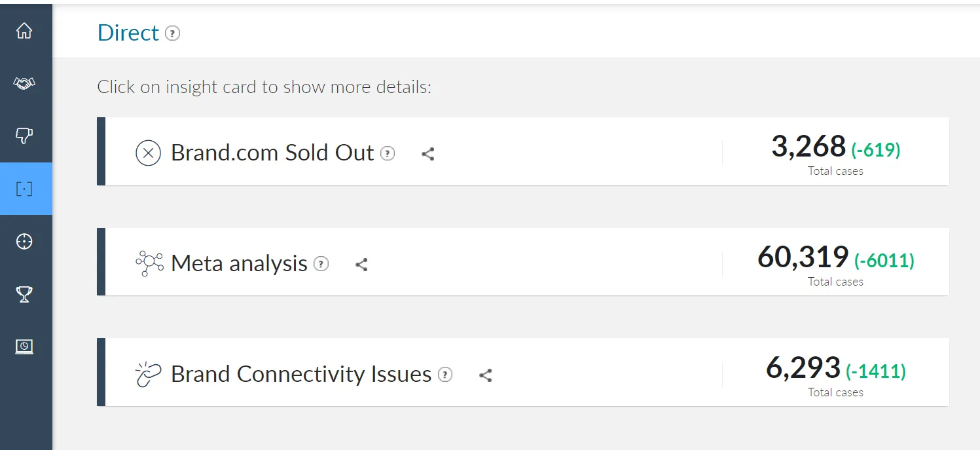Share the Brand.com Sold Out card
Screen dimensions: 980x450
pyautogui.click(x=428, y=154)
